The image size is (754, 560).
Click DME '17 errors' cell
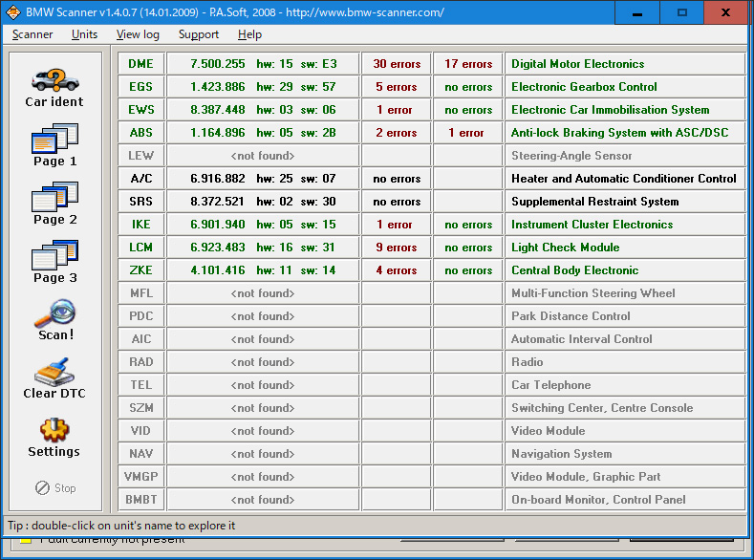(468, 64)
